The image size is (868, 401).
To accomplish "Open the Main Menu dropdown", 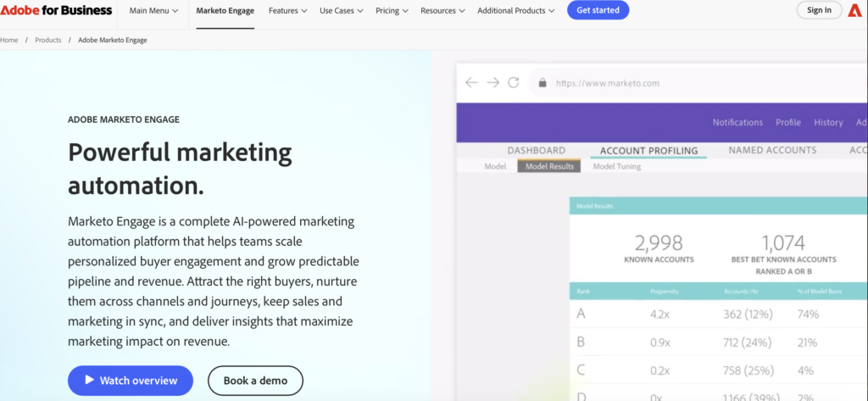I will 154,10.
